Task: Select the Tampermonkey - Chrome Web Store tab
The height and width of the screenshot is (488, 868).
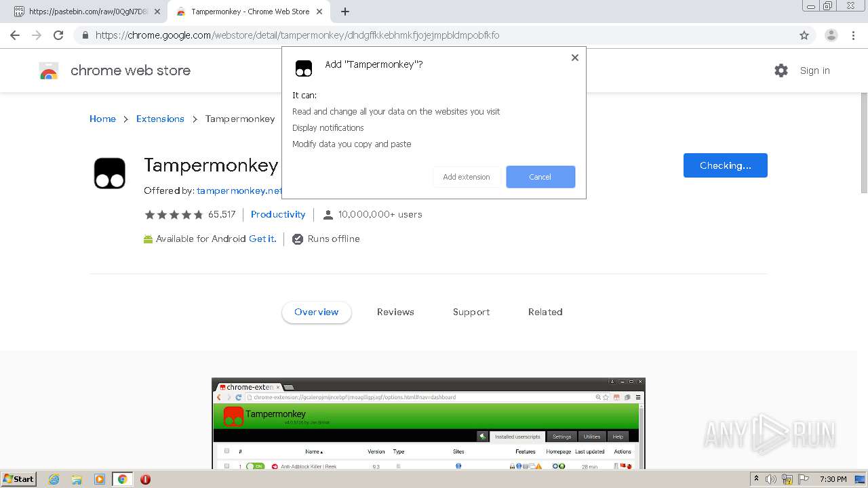Action: pos(250,12)
